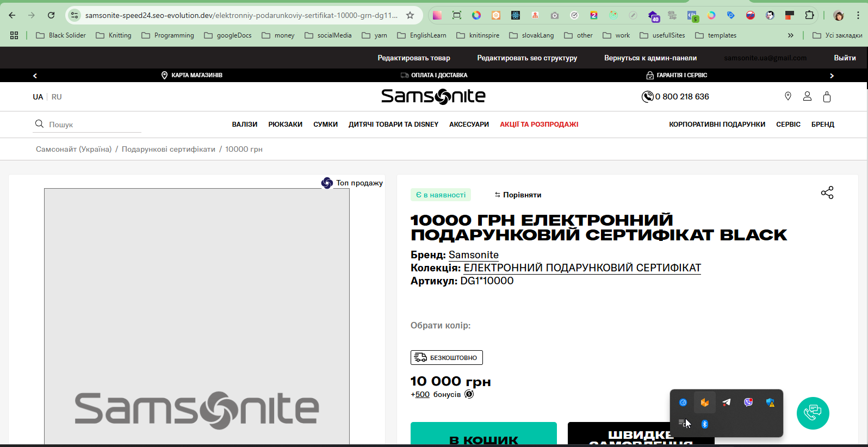This screenshot has height=447, width=868.
Task: Click the React DevTools extension icon
Action: (x=516, y=15)
